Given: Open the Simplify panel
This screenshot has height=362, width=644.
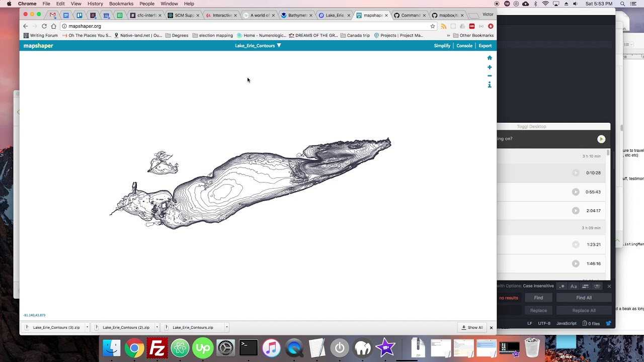Looking at the screenshot, I should coord(442,46).
